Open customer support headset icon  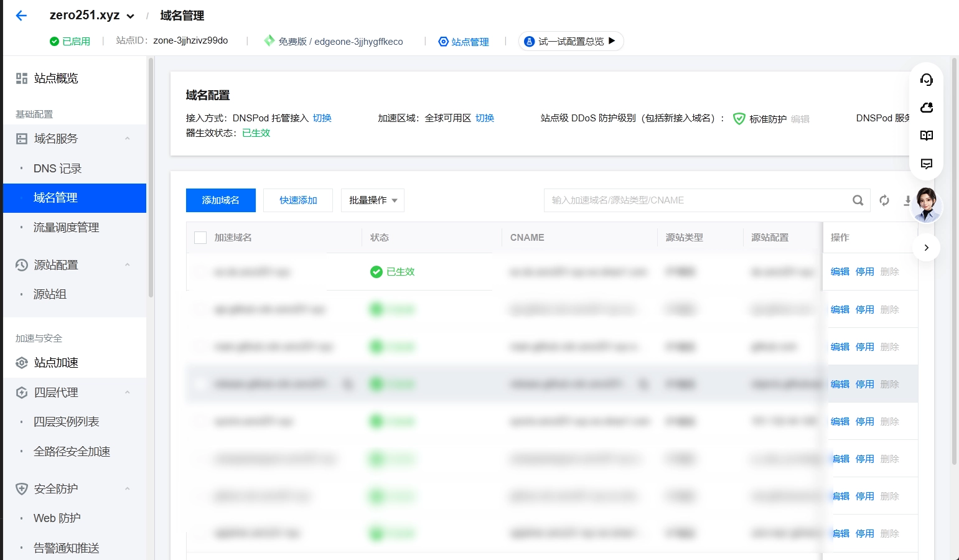click(927, 80)
